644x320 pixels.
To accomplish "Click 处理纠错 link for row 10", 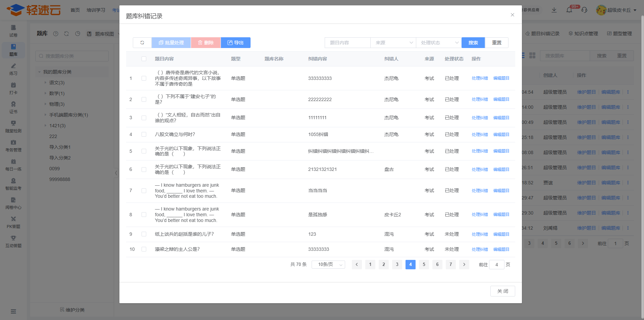I will click(480, 249).
